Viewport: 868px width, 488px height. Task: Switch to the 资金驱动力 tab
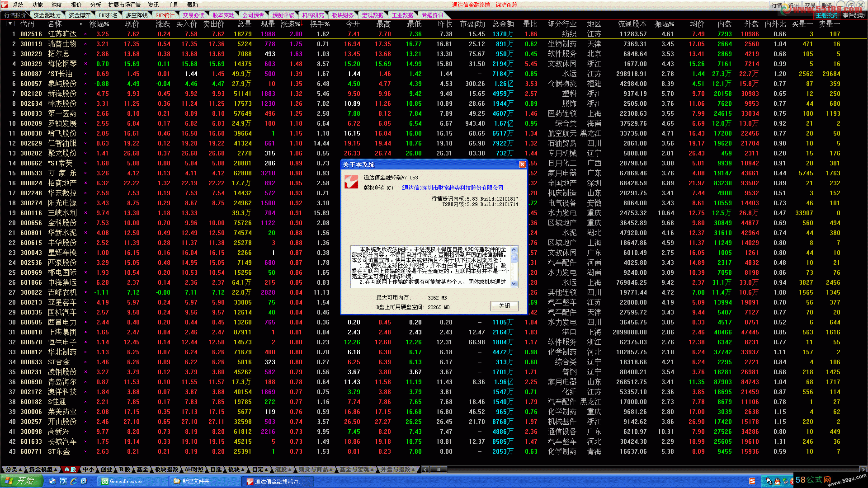pos(47,15)
